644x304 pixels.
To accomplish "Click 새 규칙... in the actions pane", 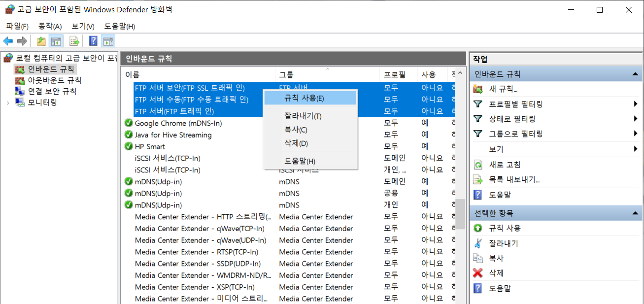I will (x=503, y=89).
